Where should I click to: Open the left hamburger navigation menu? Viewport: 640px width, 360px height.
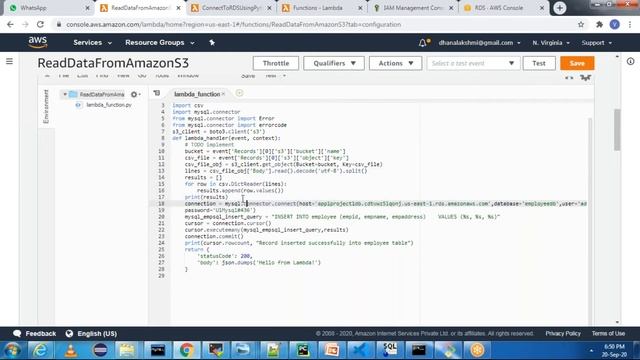tap(9, 61)
